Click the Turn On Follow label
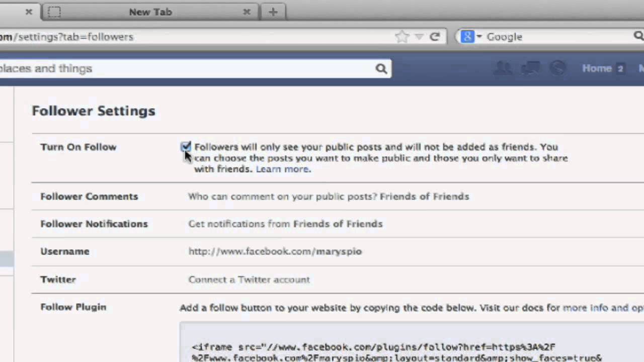The image size is (644, 362). [x=78, y=147]
